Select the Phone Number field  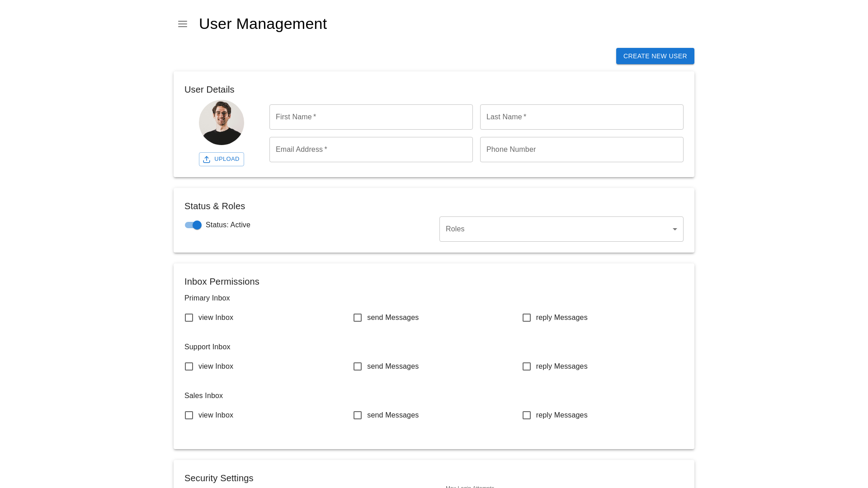(x=581, y=150)
